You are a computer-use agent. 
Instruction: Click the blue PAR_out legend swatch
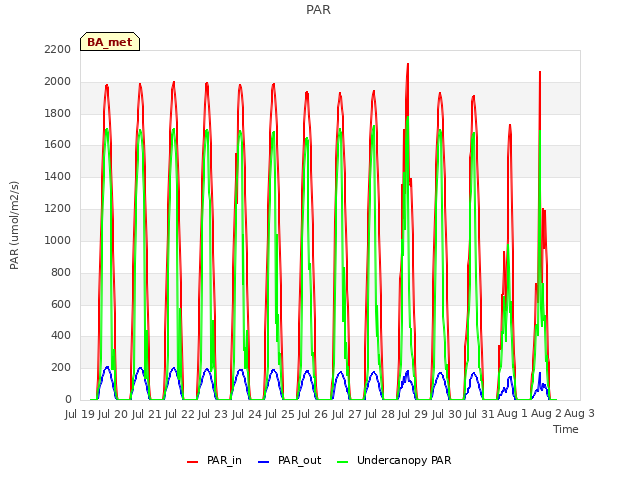(x=264, y=462)
